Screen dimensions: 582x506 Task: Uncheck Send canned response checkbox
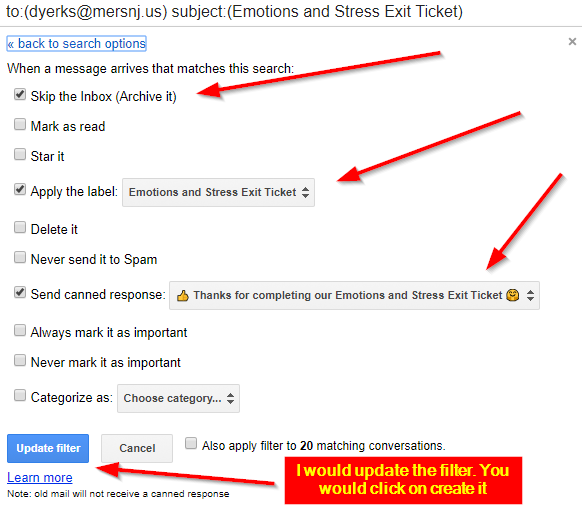(x=20, y=293)
